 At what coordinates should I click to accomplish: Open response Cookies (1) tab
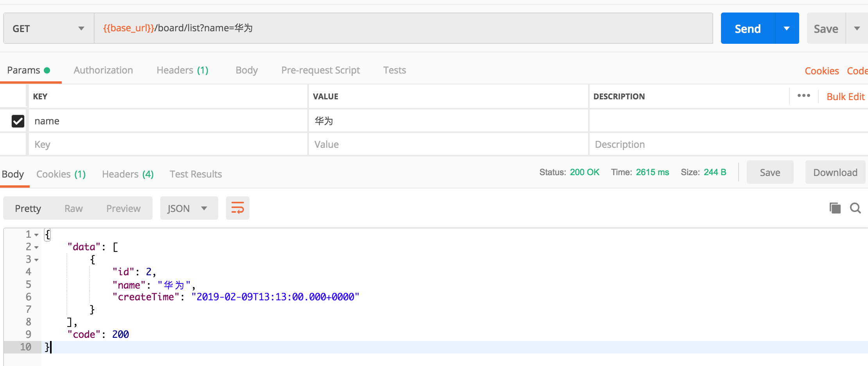pos(61,174)
